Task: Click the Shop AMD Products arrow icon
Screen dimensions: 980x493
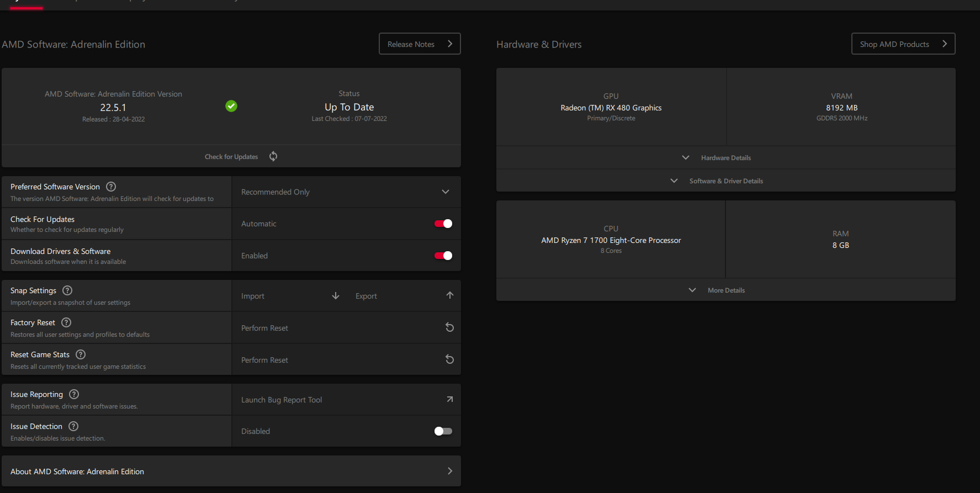Action: (945, 44)
